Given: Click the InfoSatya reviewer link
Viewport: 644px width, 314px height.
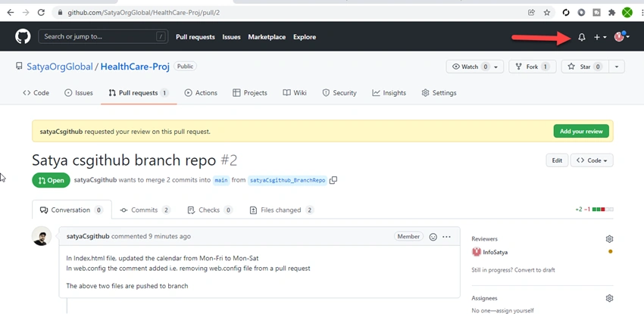Looking at the screenshot, I should click(496, 252).
